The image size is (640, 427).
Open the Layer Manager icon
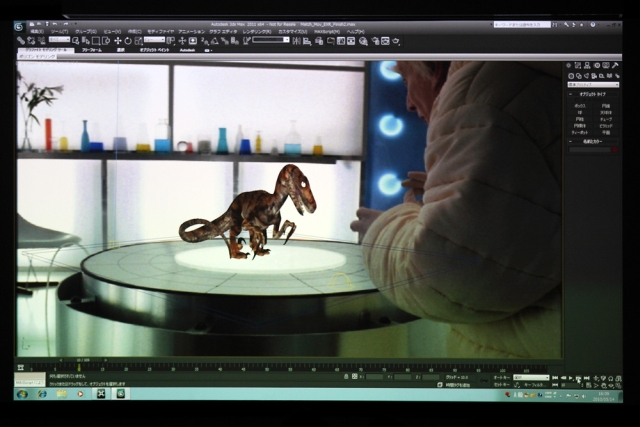coord(319,41)
